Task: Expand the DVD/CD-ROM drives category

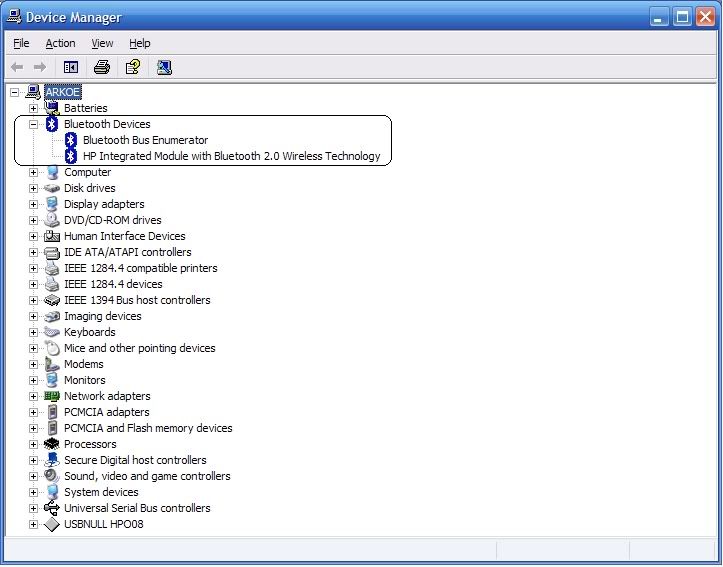Action: [33, 220]
